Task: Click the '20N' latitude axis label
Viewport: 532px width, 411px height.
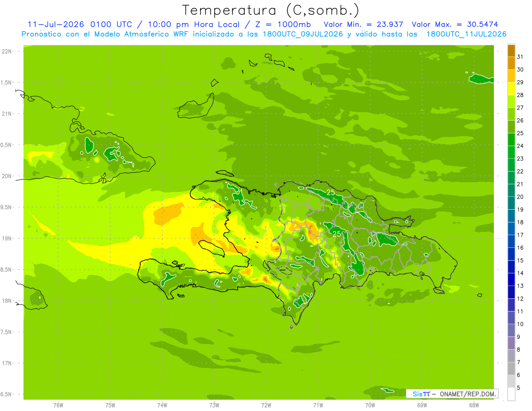Action: [7, 176]
